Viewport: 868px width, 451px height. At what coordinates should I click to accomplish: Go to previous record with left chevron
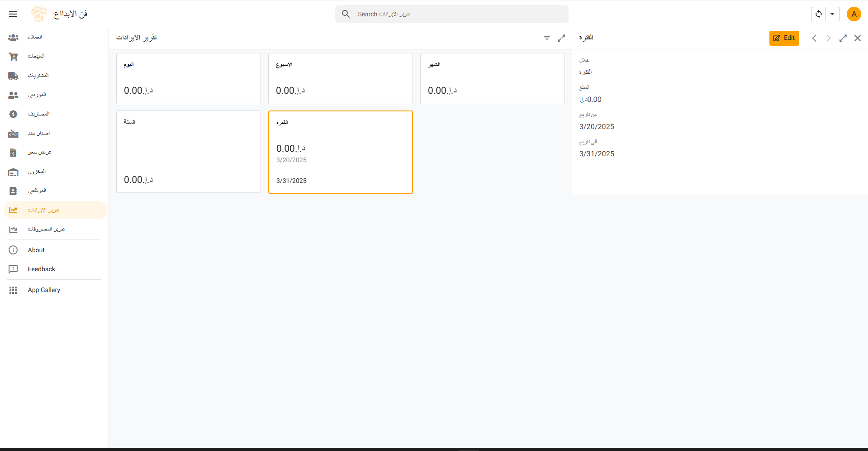pos(814,38)
